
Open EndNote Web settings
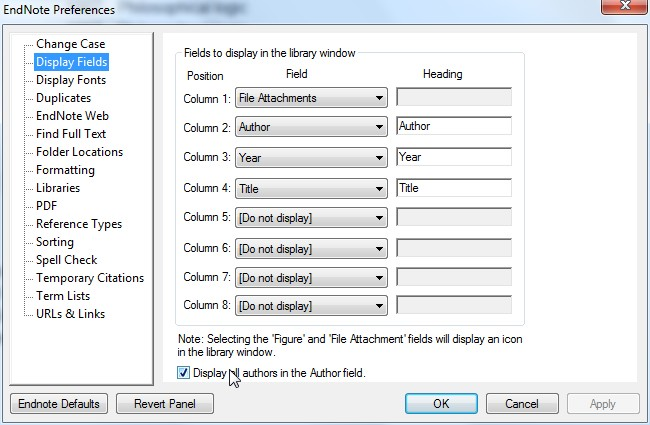(x=72, y=116)
